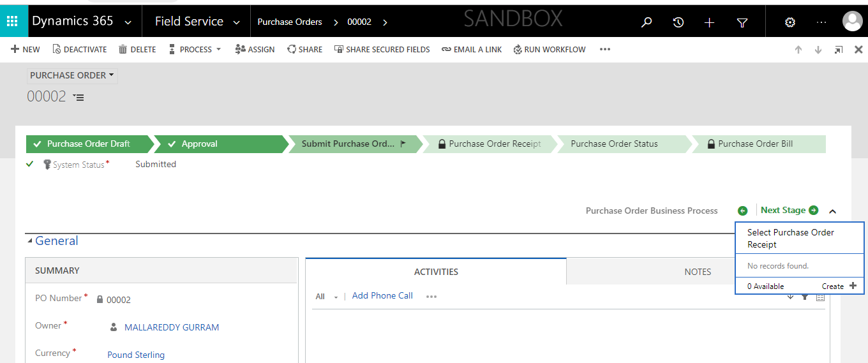Click the quick create plus icon
Screen dimensions: 868x363
709,22
